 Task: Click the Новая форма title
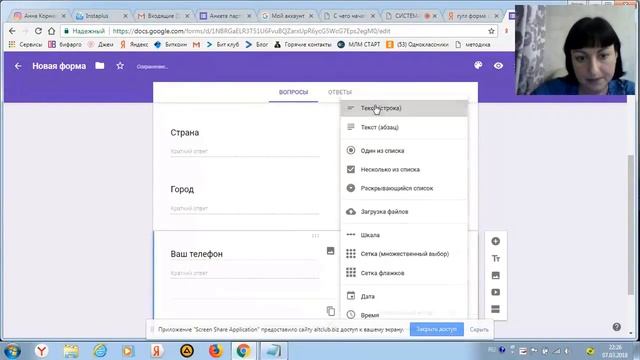tap(59, 66)
